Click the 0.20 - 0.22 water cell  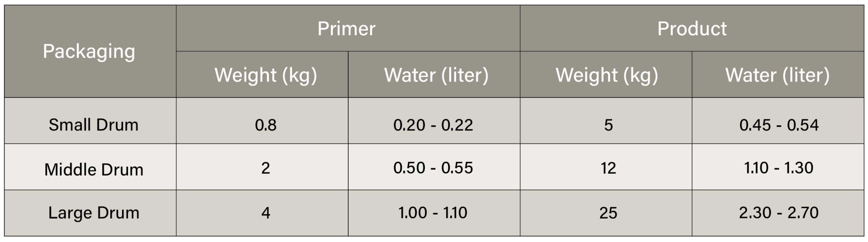click(434, 121)
